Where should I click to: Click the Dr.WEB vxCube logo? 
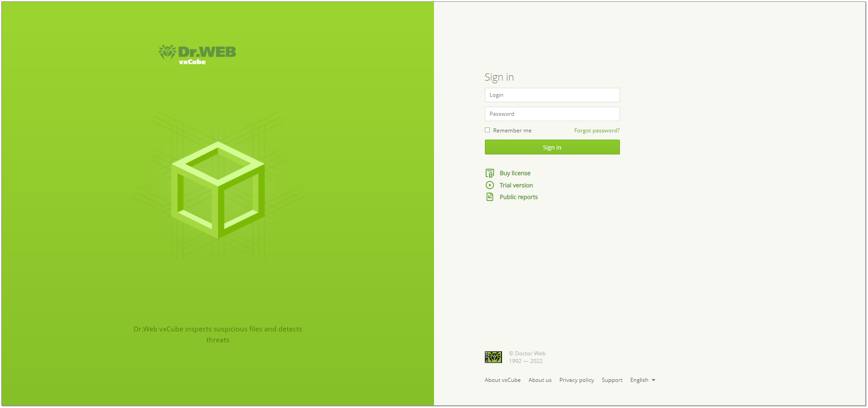click(197, 55)
